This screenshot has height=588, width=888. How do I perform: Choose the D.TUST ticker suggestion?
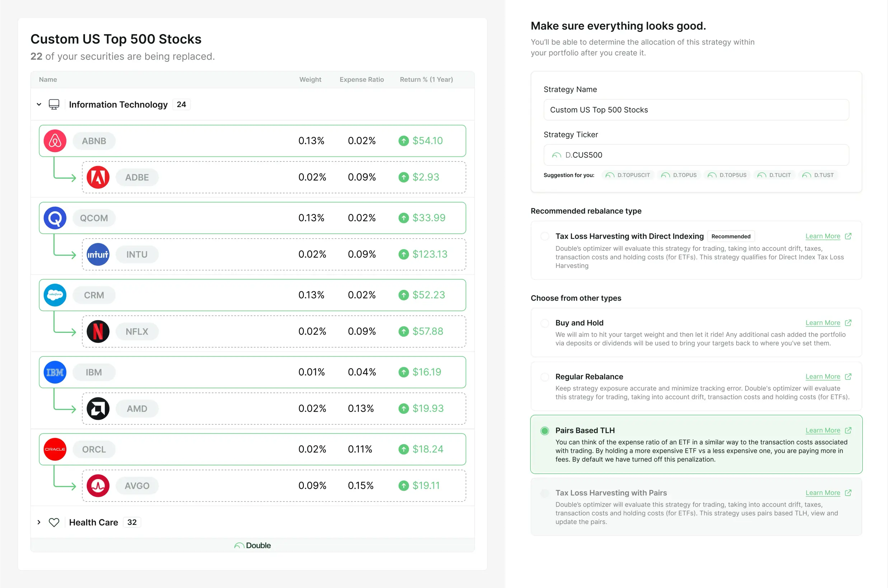(x=818, y=175)
